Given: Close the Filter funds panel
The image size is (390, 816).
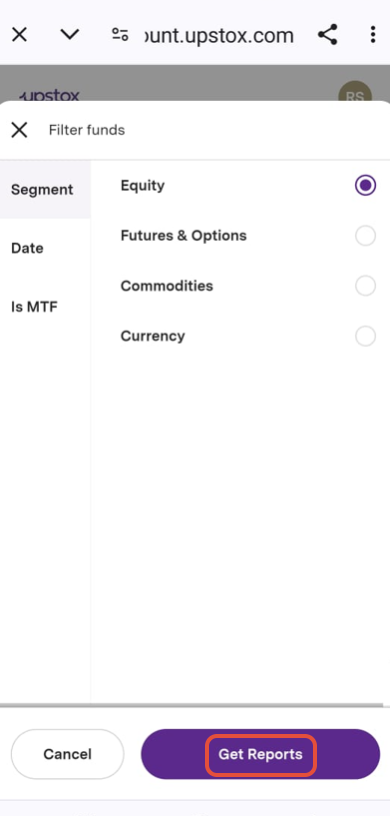Looking at the screenshot, I should click(x=19, y=130).
